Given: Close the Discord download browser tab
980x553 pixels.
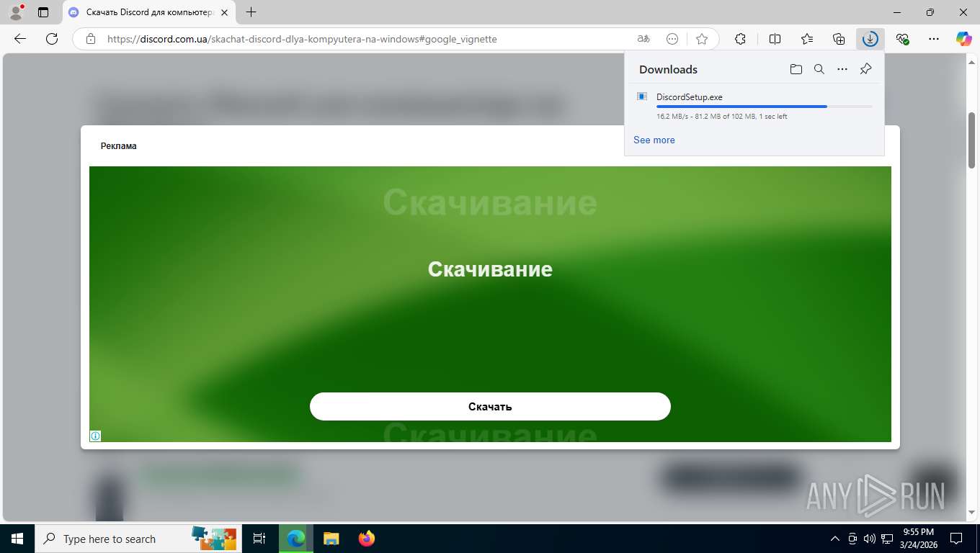Looking at the screenshot, I should [x=224, y=12].
